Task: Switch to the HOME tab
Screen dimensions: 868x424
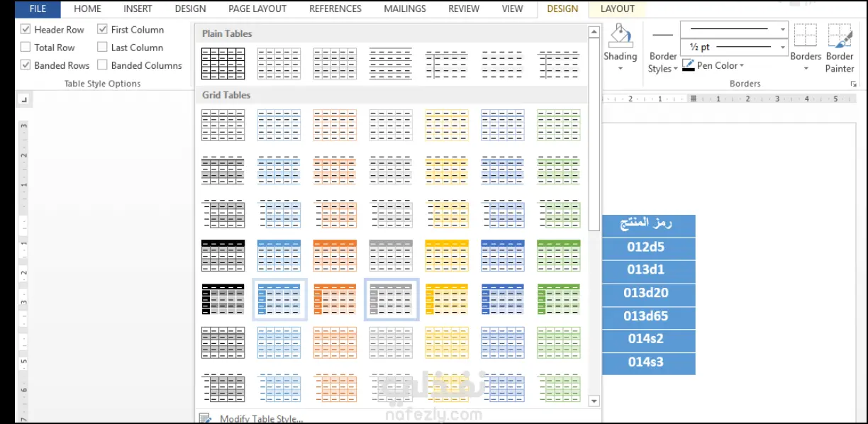Action: [x=87, y=9]
